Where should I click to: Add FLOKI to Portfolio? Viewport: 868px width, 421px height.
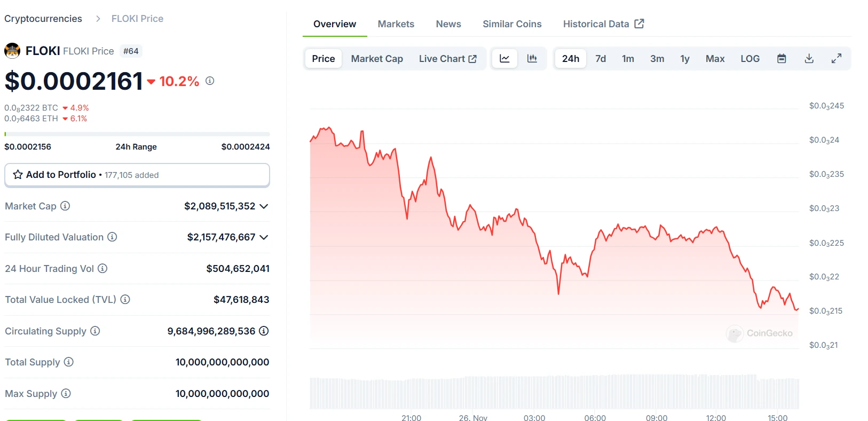[x=137, y=175]
